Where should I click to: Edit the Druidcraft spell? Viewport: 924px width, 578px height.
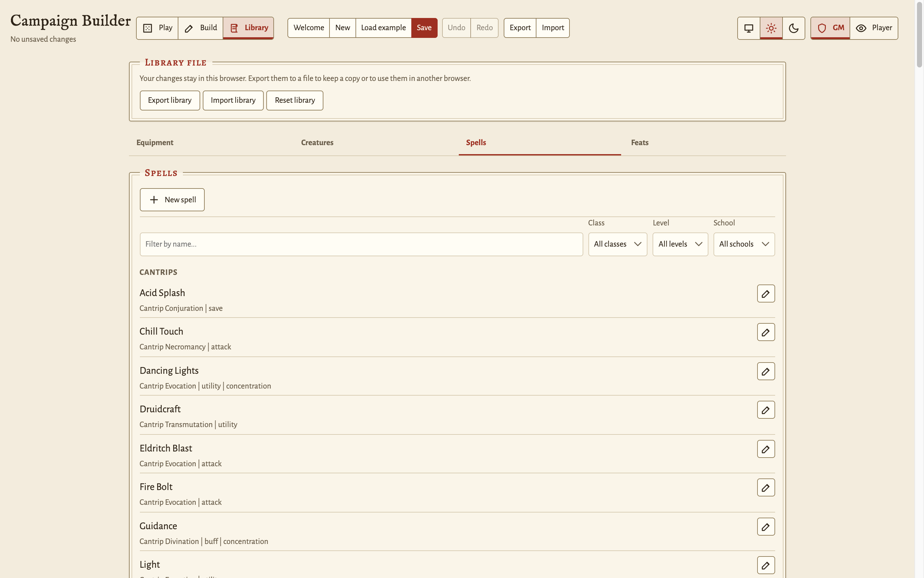point(766,410)
